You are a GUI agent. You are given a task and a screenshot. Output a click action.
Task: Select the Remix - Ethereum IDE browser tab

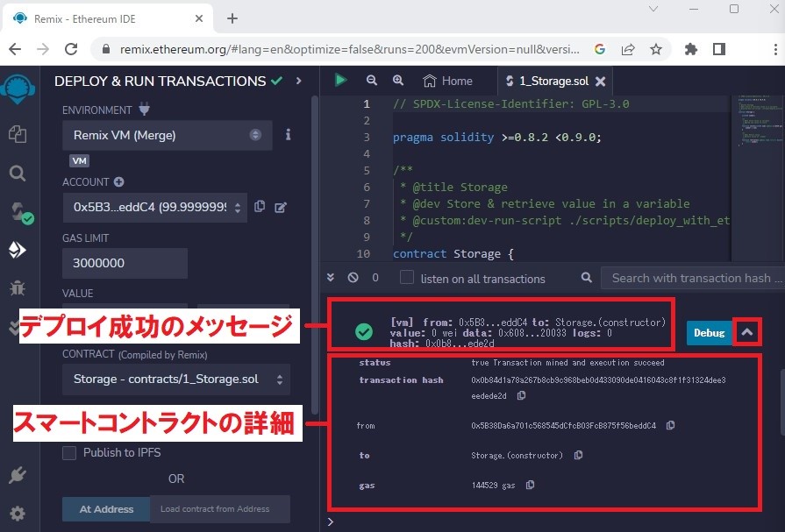(x=108, y=19)
